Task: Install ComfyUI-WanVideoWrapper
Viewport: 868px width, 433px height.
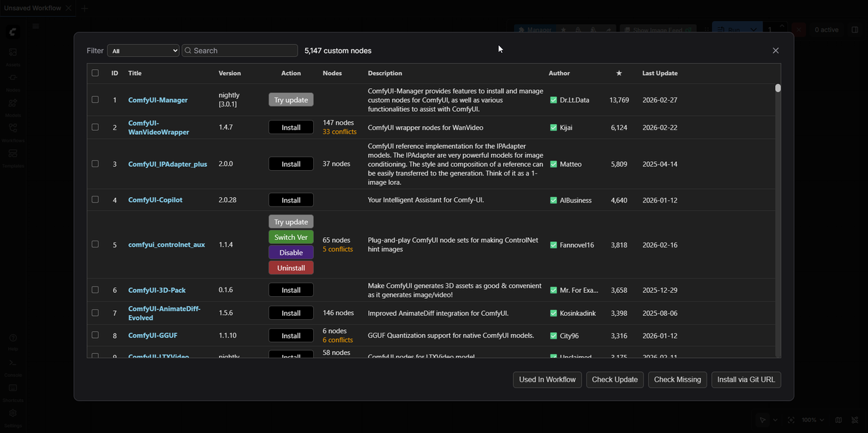Action: point(291,127)
